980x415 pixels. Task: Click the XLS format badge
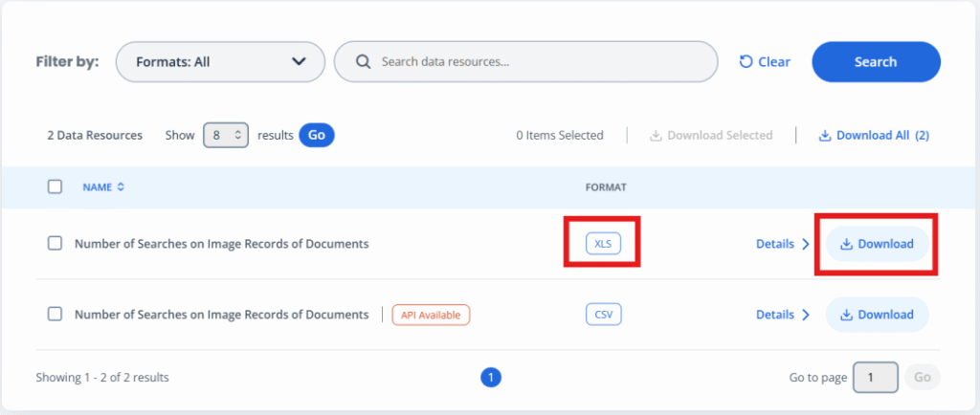tap(602, 244)
